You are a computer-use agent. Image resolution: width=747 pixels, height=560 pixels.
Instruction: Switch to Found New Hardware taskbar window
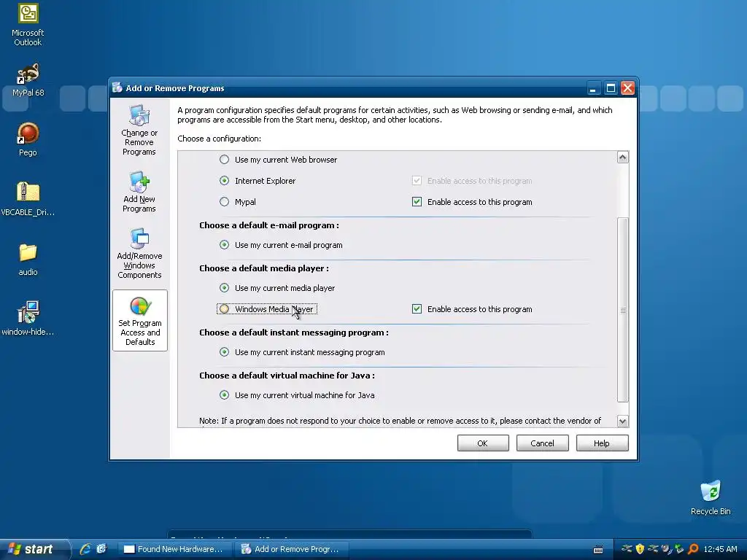click(x=174, y=549)
